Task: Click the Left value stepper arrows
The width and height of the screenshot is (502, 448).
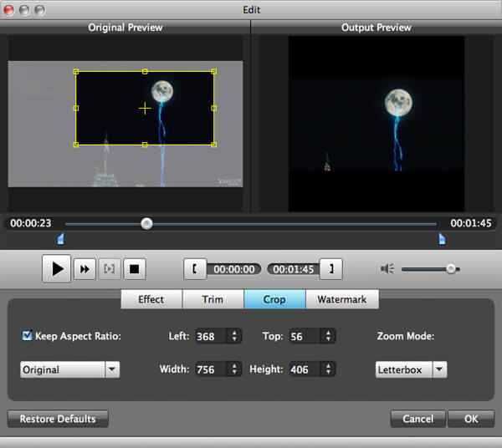Action: coord(234,336)
